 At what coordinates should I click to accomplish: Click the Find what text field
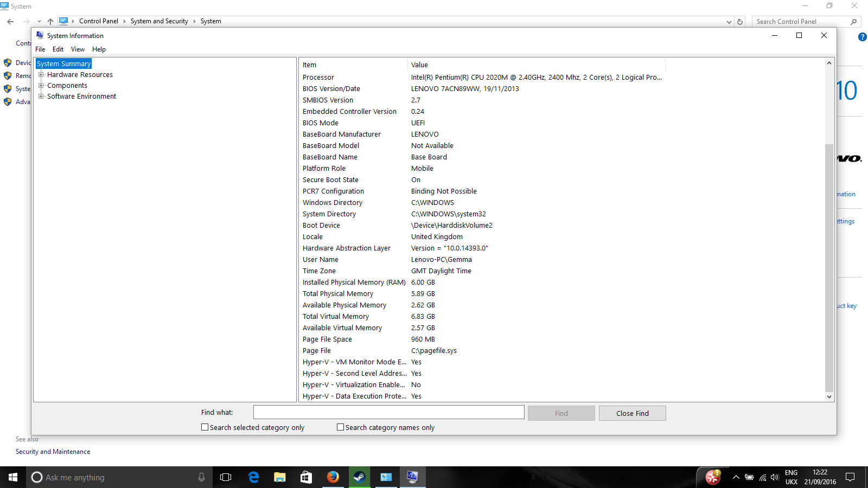click(x=389, y=413)
